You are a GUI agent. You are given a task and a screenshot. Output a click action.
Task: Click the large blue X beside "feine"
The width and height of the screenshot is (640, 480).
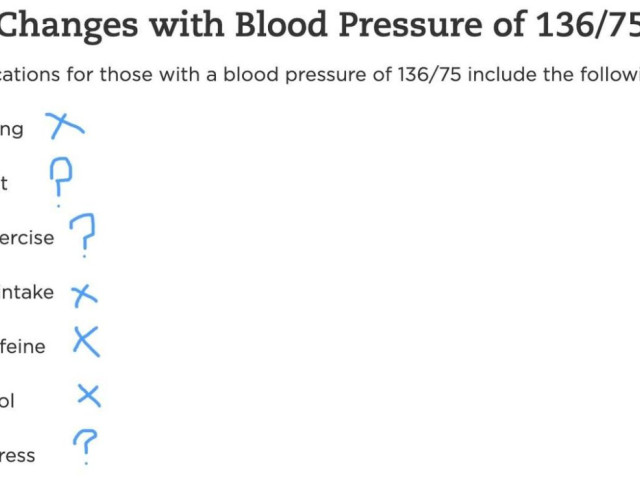click(86, 342)
